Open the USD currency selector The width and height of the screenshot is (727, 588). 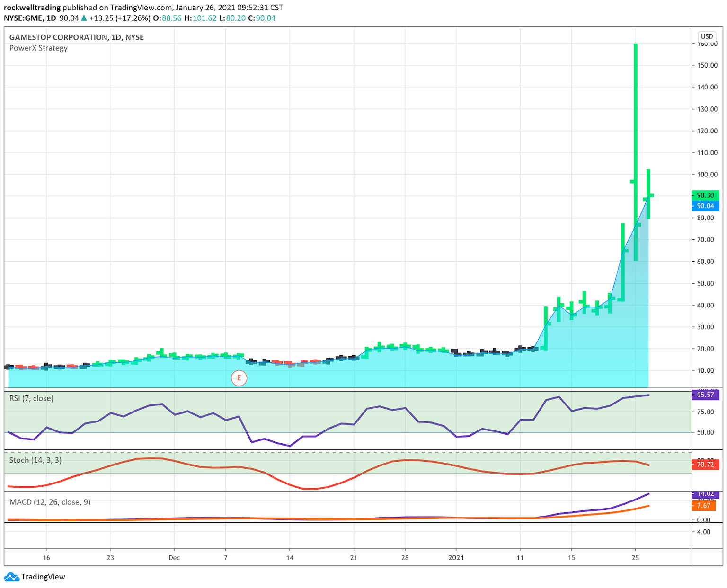(707, 36)
